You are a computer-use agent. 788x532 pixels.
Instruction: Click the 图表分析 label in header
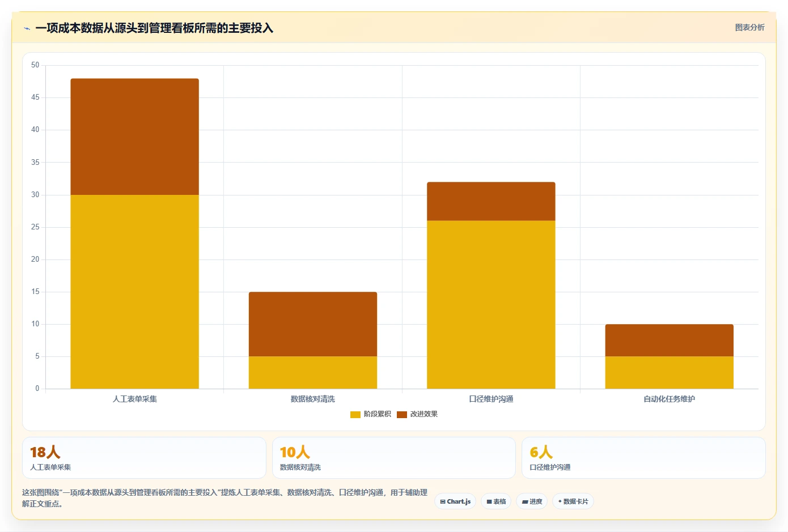click(749, 27)
